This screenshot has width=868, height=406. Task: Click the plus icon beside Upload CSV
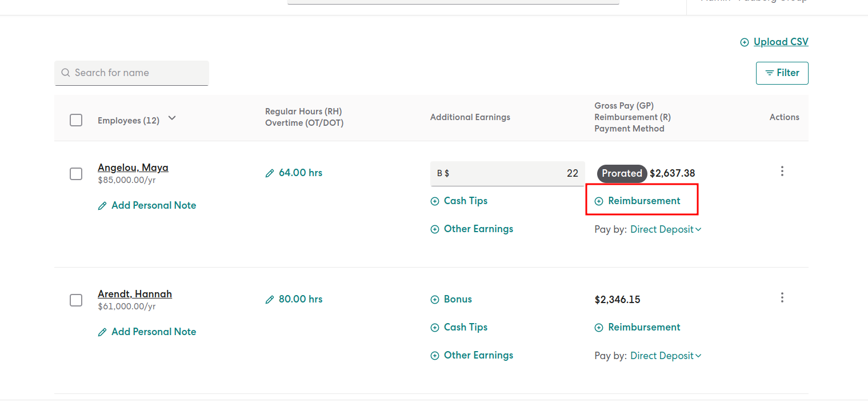point(744,42)
